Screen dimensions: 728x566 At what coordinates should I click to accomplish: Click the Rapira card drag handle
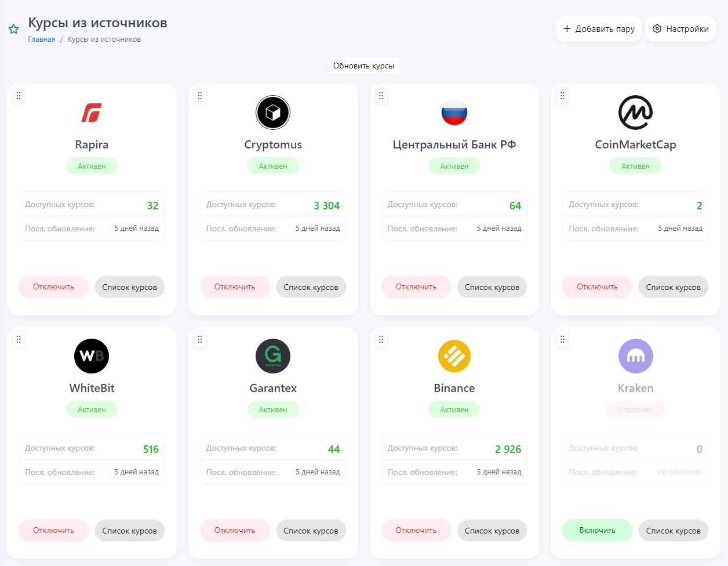(19, 96)
